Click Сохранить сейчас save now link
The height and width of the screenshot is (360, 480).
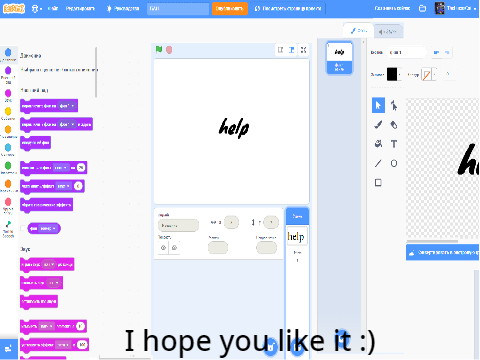[392, 8]
